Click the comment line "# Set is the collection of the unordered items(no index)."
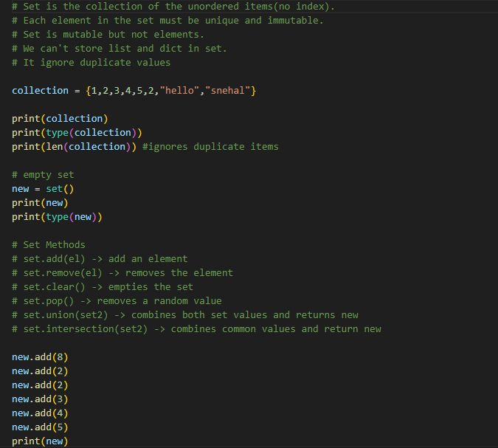The width and height of the screenshot is (498, 448). 173,7
